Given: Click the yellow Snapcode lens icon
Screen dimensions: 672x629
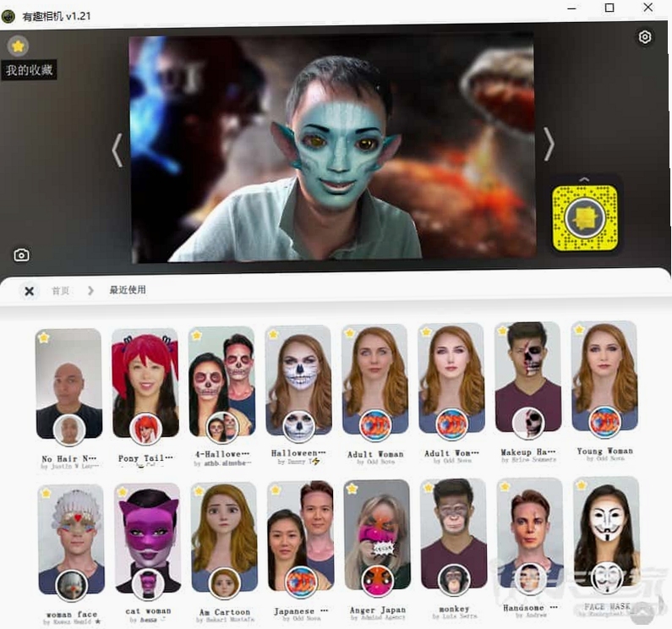Looking at the screenshot, I should click(x=585, y=218).
